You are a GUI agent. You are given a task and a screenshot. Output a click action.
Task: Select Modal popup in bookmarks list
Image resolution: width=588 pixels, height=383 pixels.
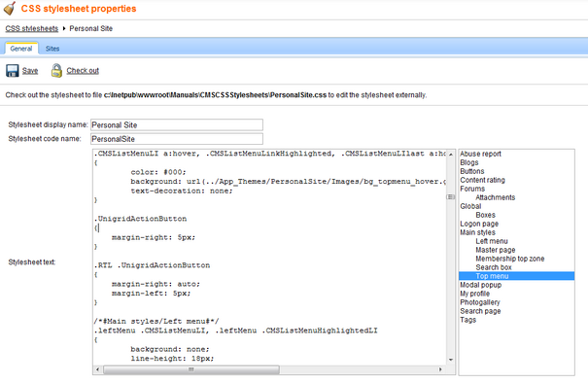481,285
